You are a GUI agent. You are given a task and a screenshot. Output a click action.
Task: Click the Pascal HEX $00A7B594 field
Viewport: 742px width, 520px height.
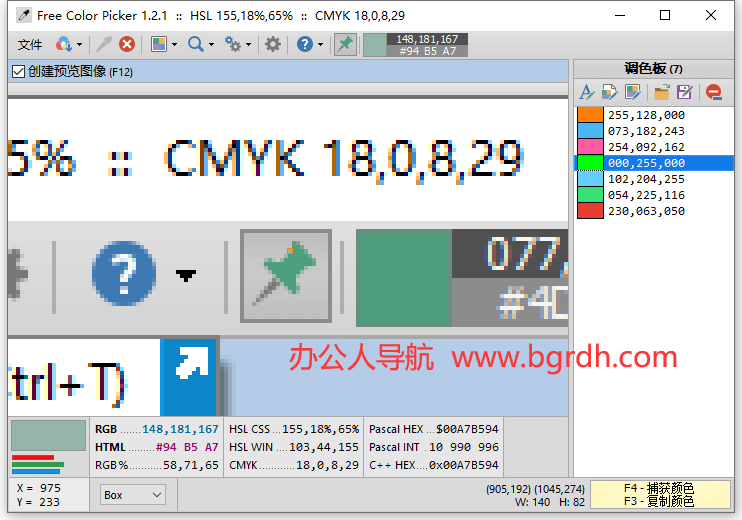tap(433, 429)
